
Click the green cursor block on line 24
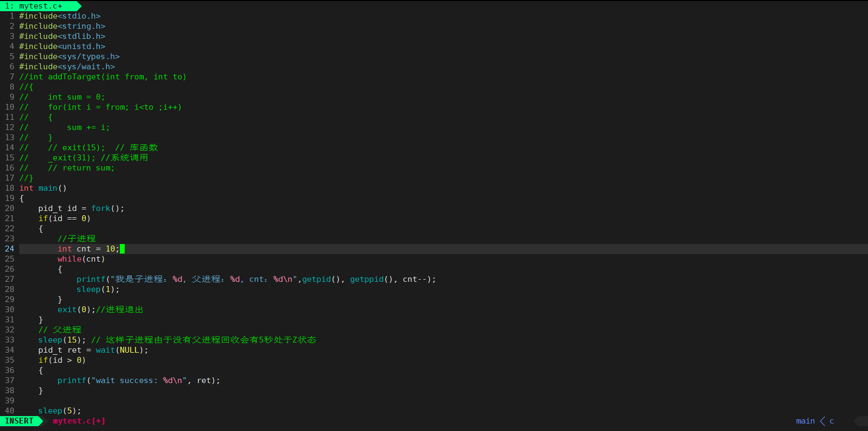122,249
